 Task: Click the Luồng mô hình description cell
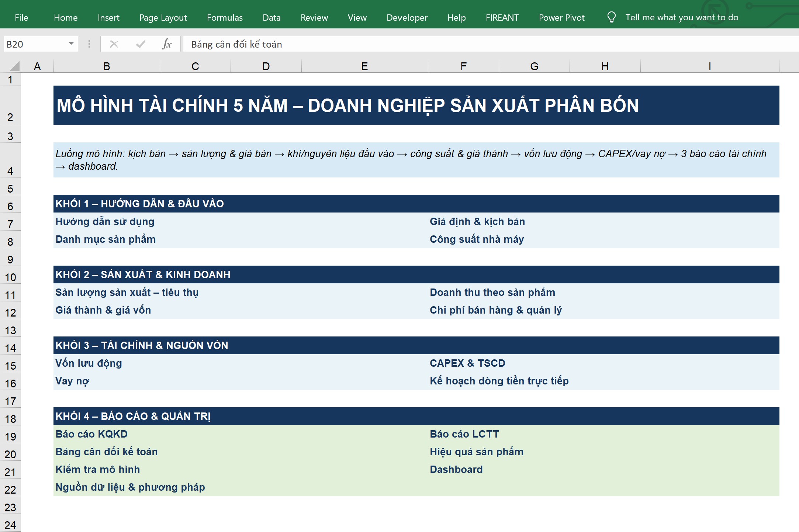click(416, 160)
